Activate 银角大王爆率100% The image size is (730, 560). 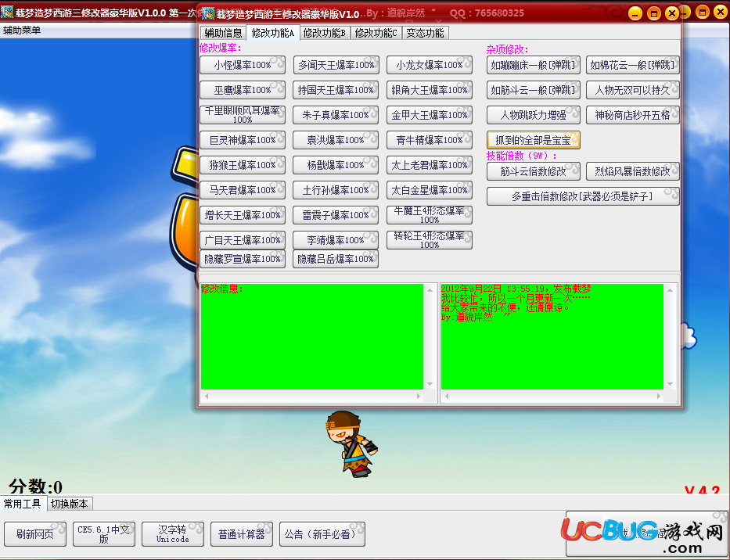pos(430,90)
